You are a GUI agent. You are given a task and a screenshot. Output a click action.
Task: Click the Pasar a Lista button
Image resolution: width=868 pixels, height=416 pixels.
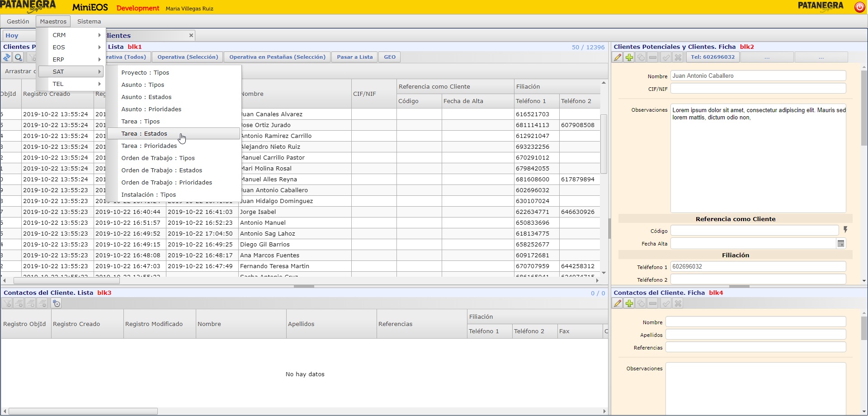point(355,57)
